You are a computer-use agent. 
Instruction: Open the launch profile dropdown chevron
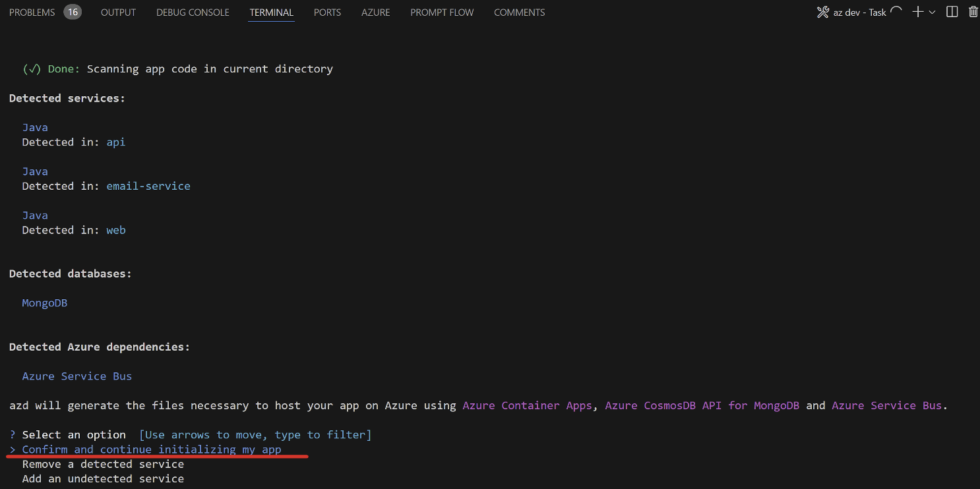point(933,12)
